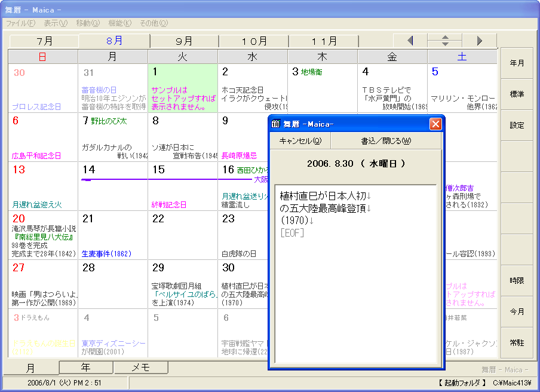540x392 pixels.
Task: Select the day 22 cell
Action: tap(183, 235)
